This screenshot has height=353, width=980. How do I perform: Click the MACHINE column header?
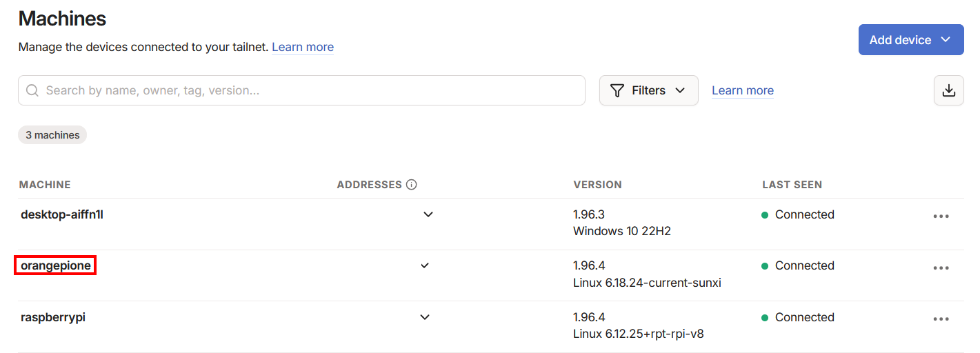point(45,185)
